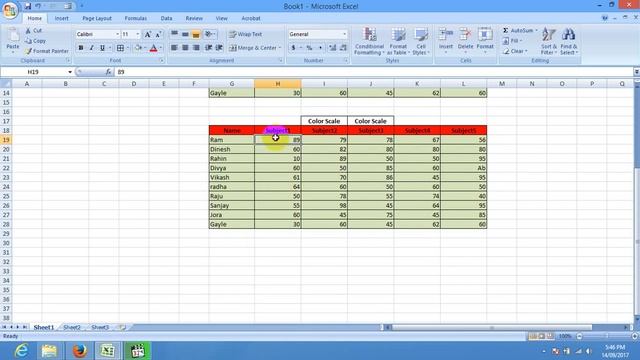Open Find & Select menu
640x360 pixels.
[x=569, y=41]
